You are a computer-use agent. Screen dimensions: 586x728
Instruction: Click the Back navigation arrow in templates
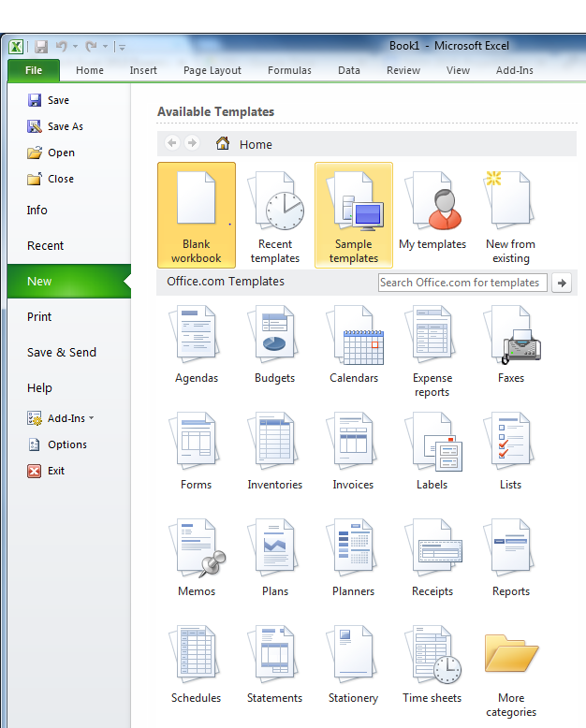pyautogui.click(x=172, y=143)
